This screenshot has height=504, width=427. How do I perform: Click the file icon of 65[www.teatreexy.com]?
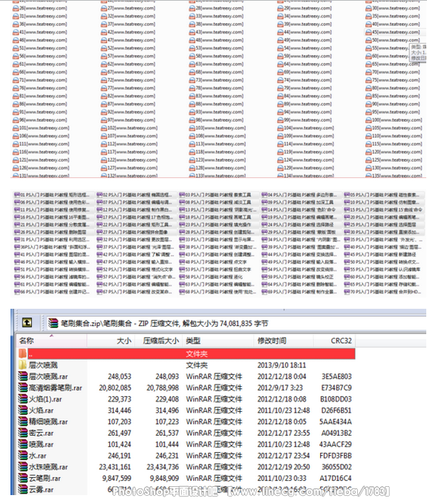coord(368,65)
